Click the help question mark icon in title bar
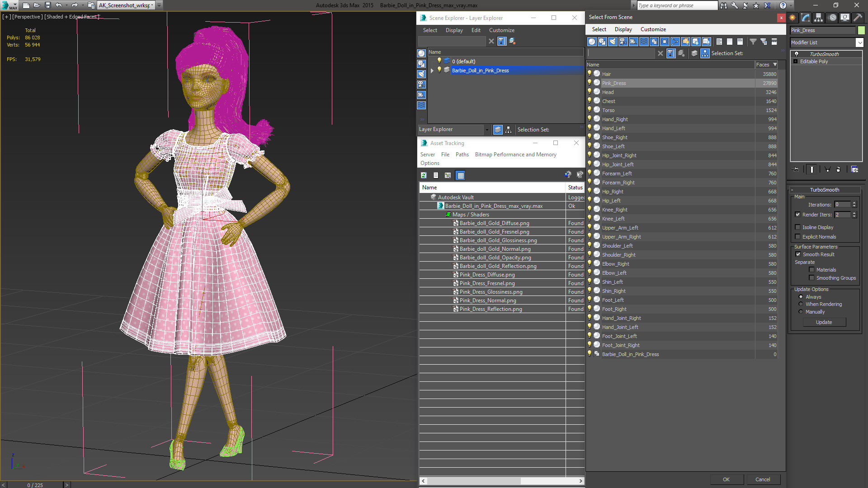The width and height of the screenshot is (868, 488). (783, 5)
